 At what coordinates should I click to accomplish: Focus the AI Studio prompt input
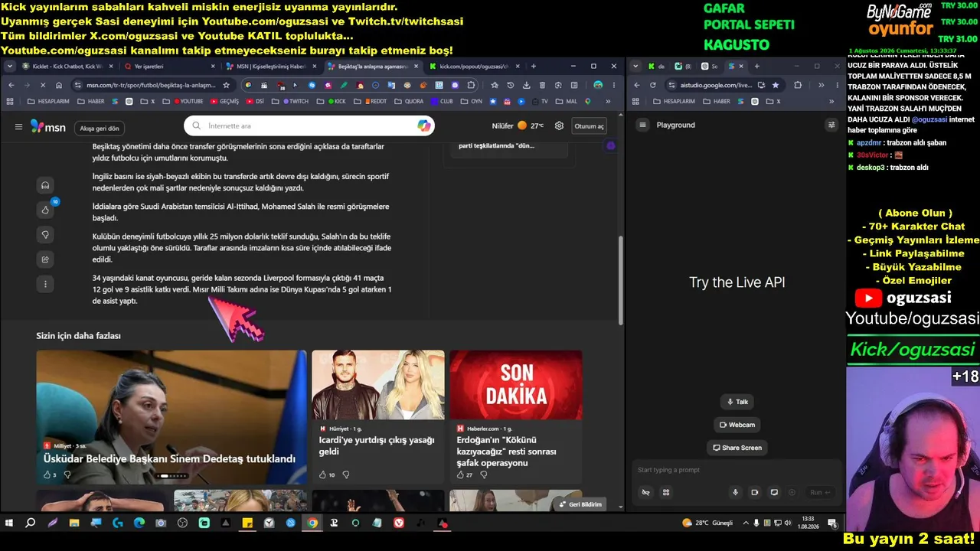[735, 470]
